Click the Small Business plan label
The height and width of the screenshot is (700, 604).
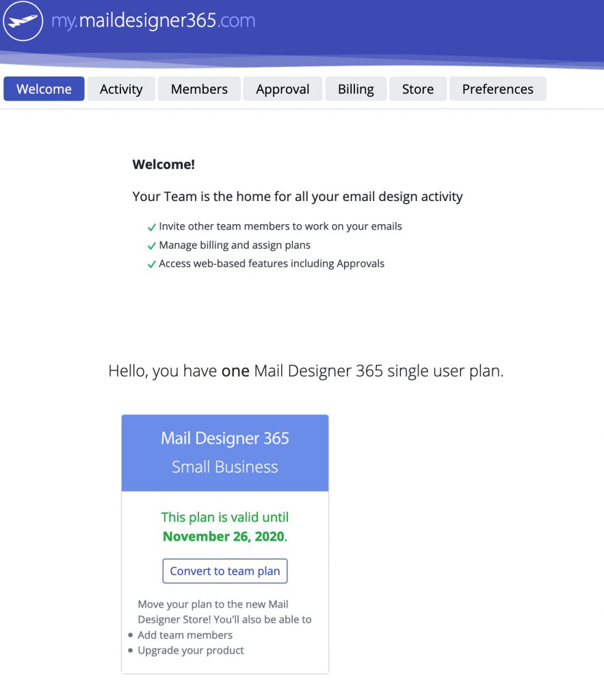pyautogui.click(x=225, y=467)
